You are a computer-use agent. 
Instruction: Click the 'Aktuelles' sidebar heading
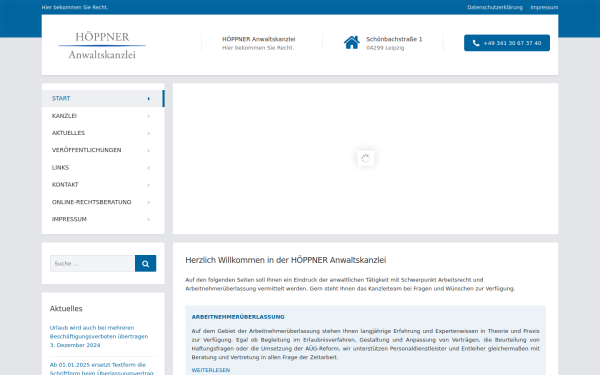pos(66,308)
